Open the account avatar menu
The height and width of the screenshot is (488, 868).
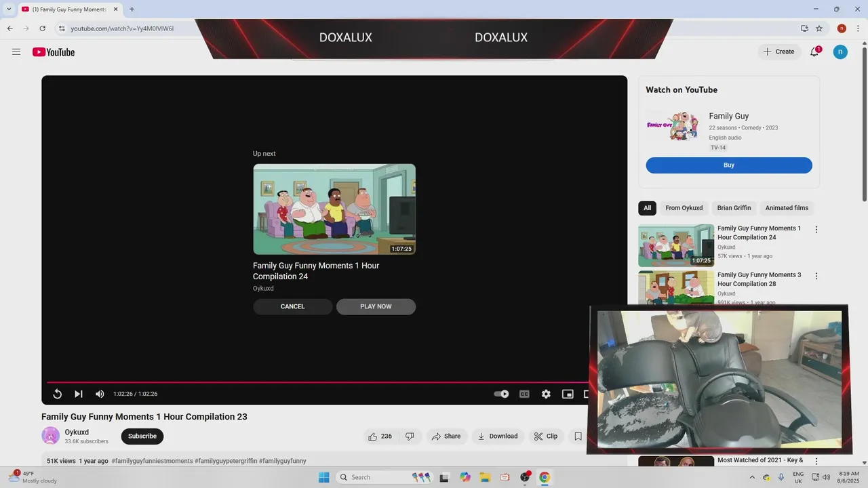tap(840, 52)
